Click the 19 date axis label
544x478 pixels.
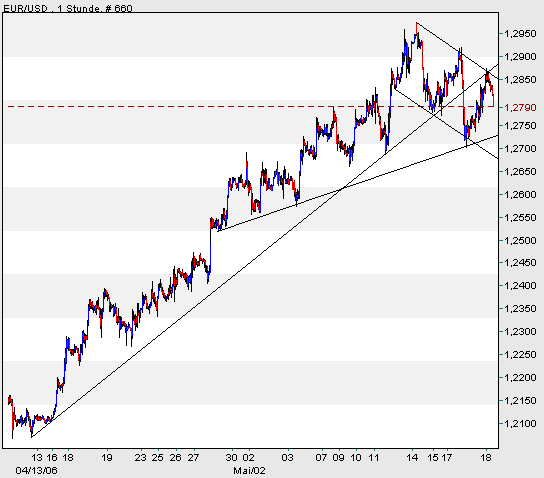coord(107,458)
